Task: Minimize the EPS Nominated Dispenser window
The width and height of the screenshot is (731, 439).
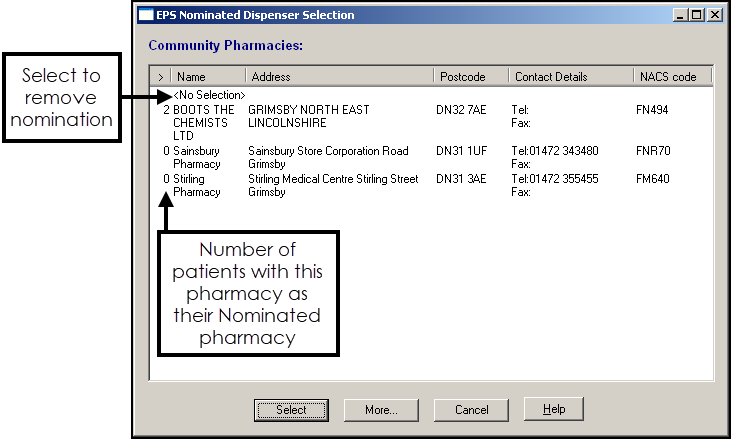Action: click(680, 15)
